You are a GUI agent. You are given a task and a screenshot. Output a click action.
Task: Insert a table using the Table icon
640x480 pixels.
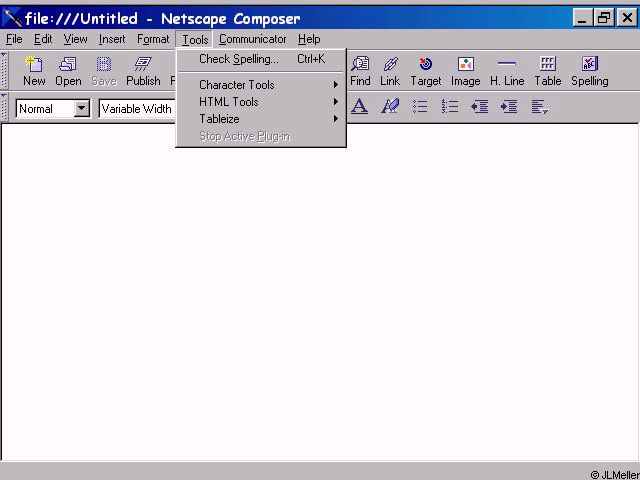548,71
